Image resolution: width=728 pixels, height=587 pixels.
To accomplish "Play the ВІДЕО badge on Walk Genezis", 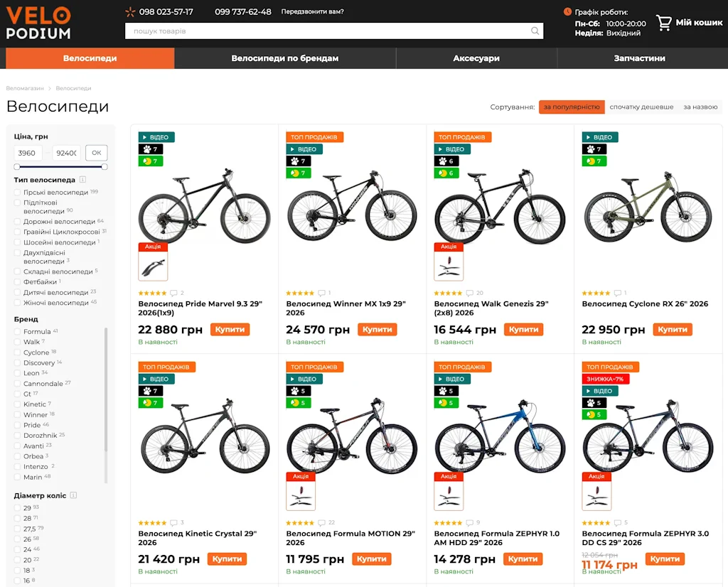I will pos(452,149).
